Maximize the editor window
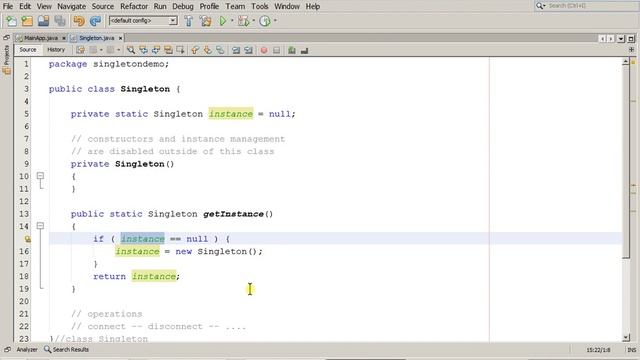 coord(631,38)
